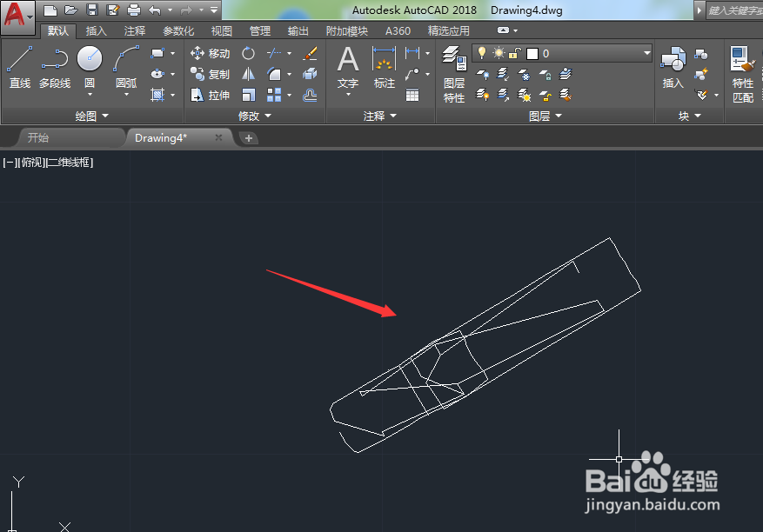
Task: Click the Save As icon in quick access toolbar
Action: pos(113,10)
